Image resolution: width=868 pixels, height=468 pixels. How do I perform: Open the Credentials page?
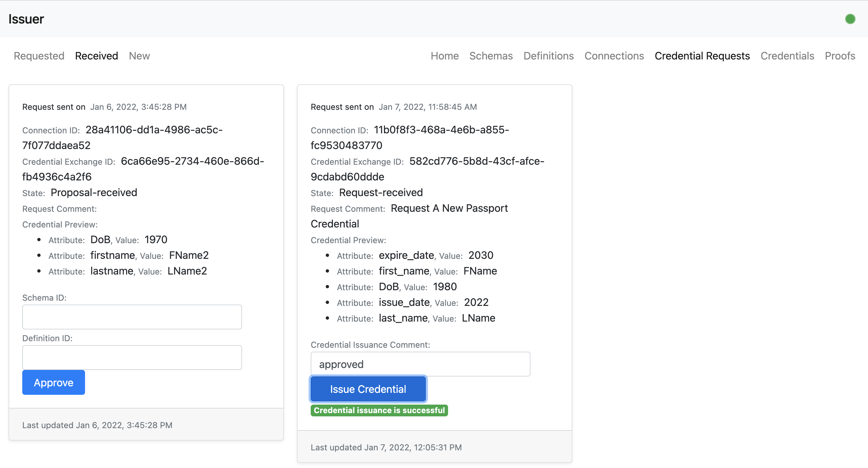pyautogui.click(x=787, y=56)
